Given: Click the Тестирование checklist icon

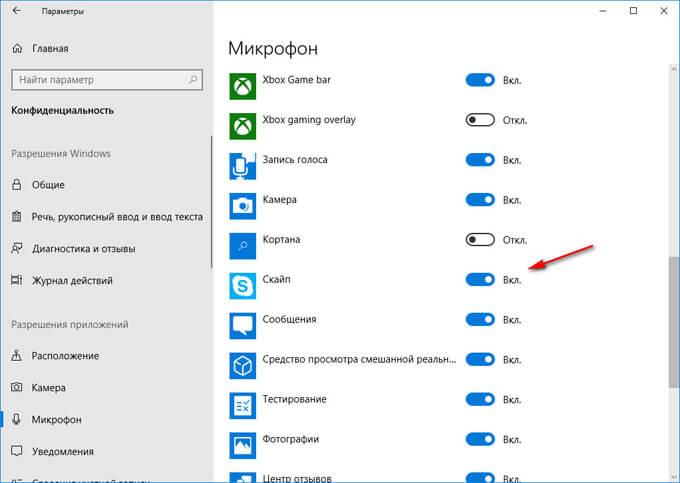Looking at the screenshot, I should [x=242, y=405].
